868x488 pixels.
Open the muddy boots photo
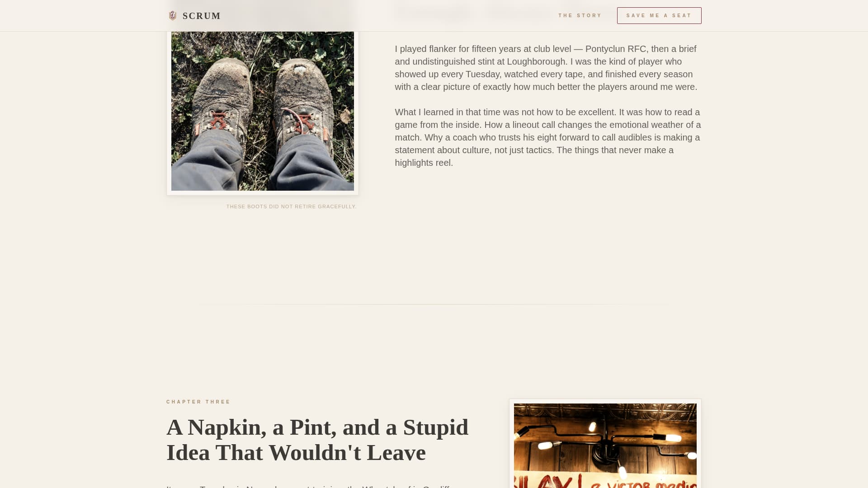263,111
